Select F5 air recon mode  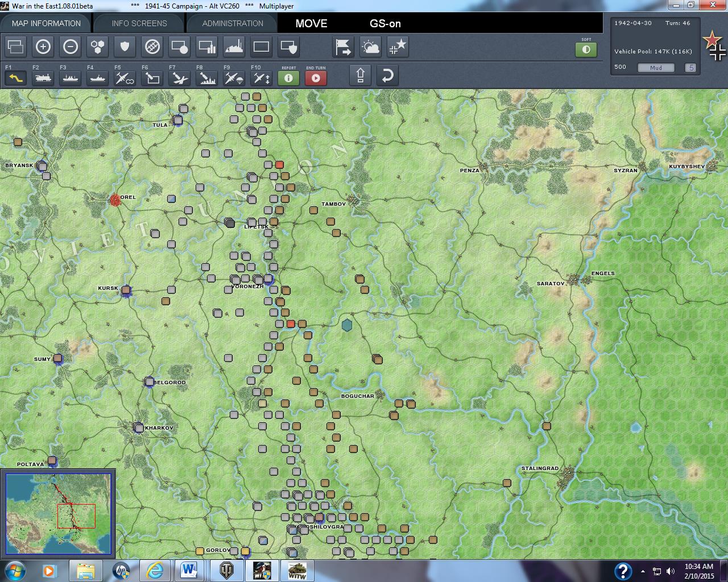pyautogui.click(x=125, y=77)
